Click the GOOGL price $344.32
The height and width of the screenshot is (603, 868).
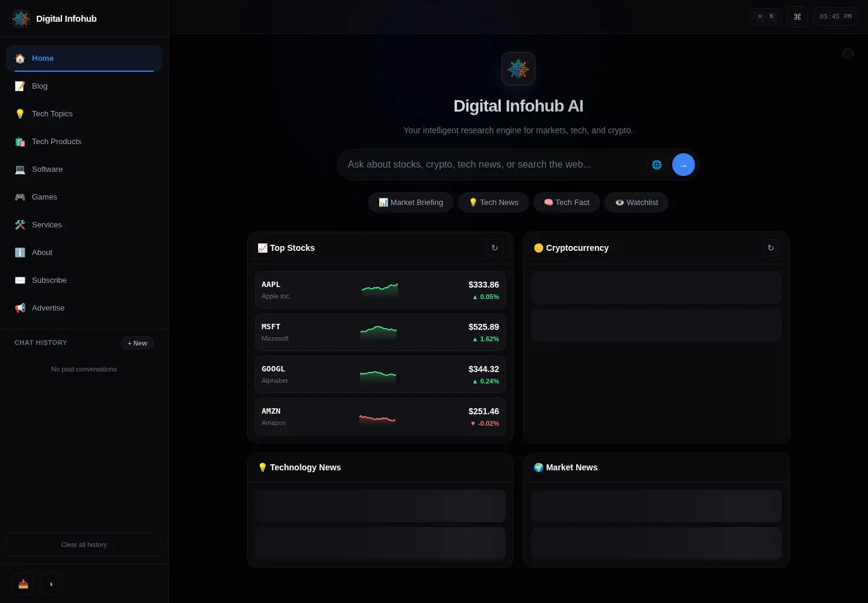point(483,369)
